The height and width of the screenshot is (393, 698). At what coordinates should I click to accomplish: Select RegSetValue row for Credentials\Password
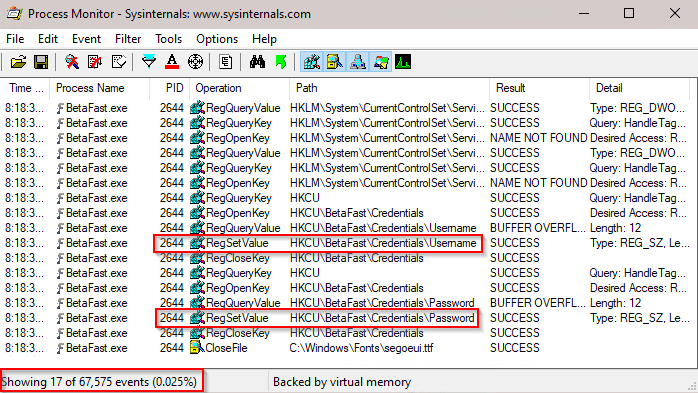click(346, 318)
